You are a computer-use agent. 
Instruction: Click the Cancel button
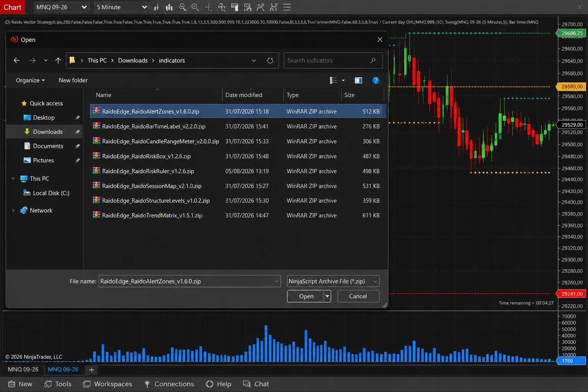pyautogui.click(x=358, y=296)
